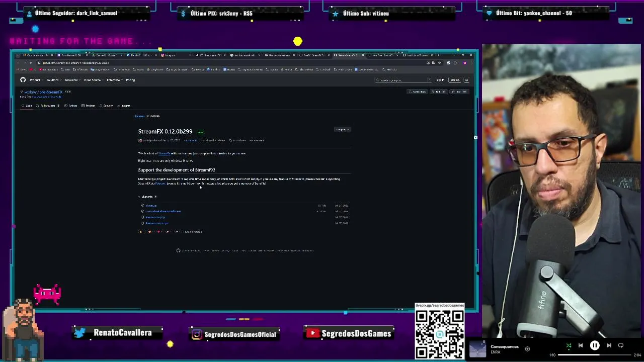Download the windows installer exe asset
Image resolution: width=644 pixels, height=362 pixels.
(163, 212)
